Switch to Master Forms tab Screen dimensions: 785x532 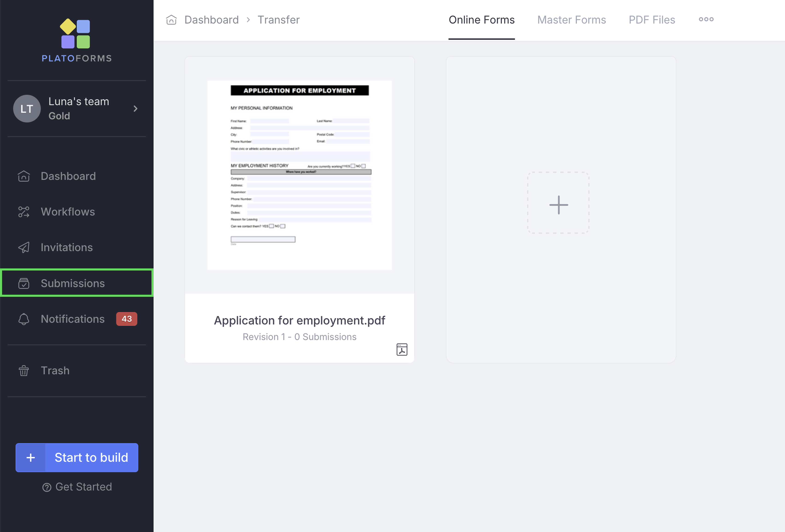[x=572, y=20]
